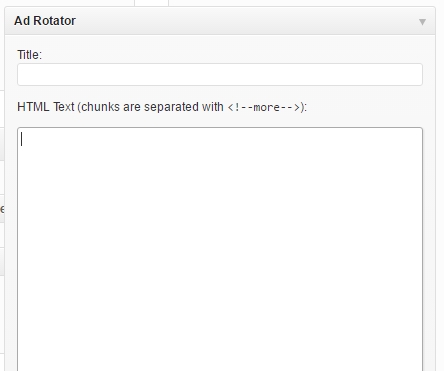Place cursor at textarea's blinking caret

(x=22, y=139)
